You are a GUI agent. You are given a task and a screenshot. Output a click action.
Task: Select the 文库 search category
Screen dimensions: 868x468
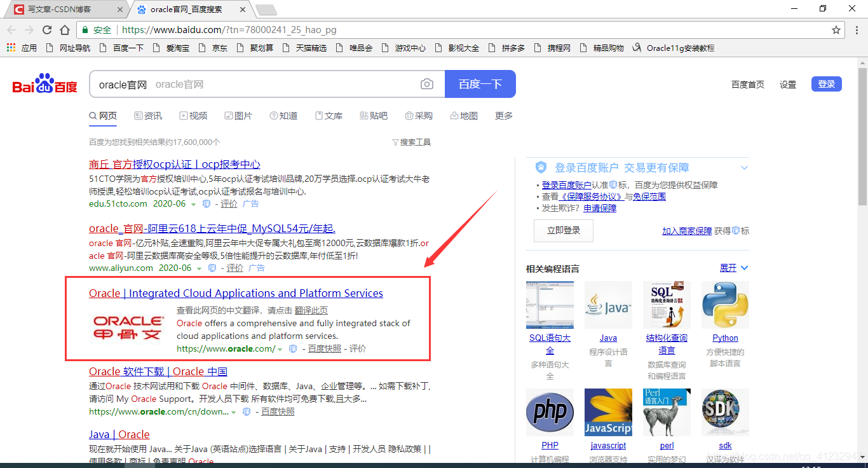[329, 116]
